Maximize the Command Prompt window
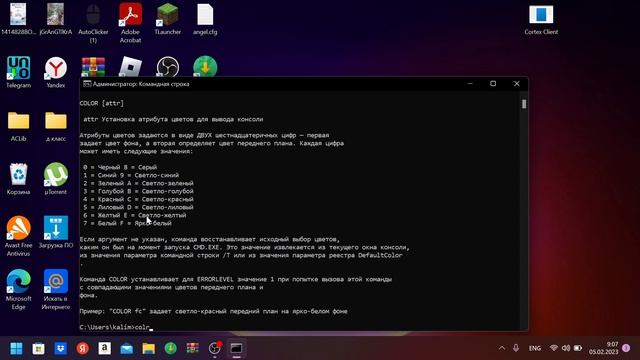 493,84
